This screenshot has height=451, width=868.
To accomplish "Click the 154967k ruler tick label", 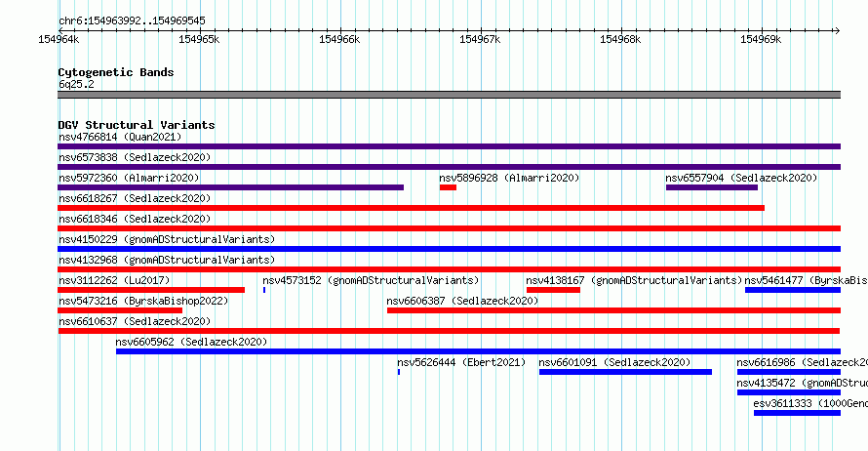I will tap(480, 39).
